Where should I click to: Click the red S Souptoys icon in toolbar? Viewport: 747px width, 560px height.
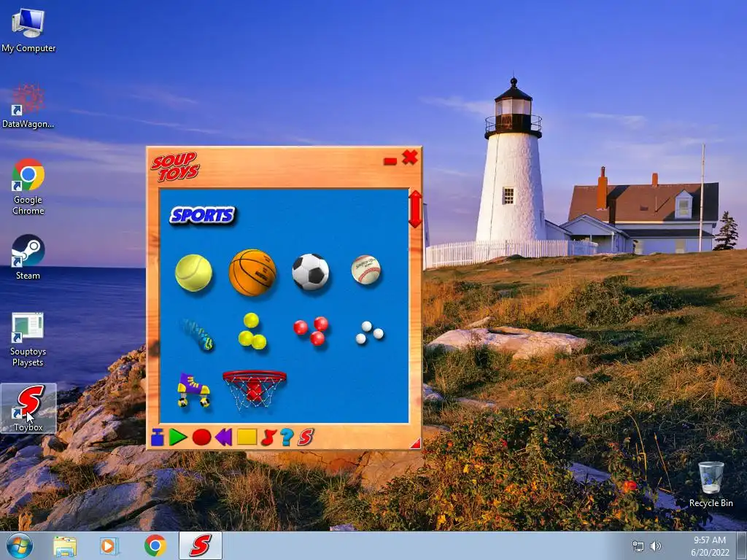[x=306, y=437]
